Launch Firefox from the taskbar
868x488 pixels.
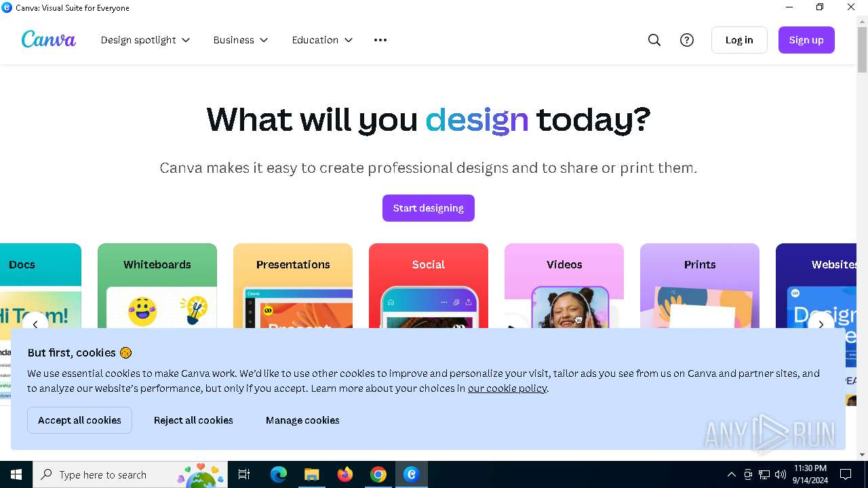click(x=345, y=474)
